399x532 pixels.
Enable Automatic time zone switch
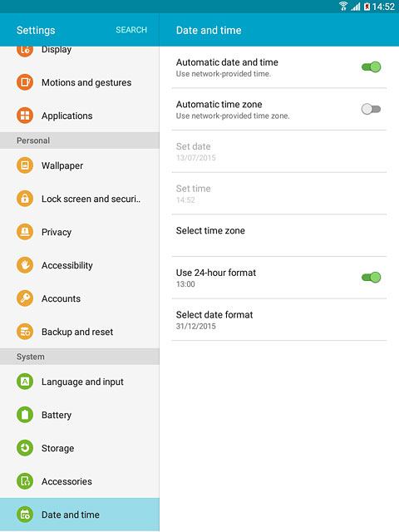pyautogui.click(x=372, y=109)
